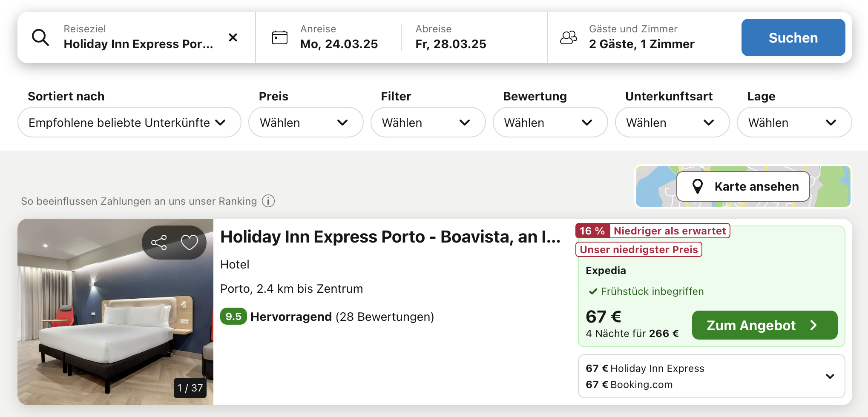Open hotel room photo thumbnail

[115, 312]
